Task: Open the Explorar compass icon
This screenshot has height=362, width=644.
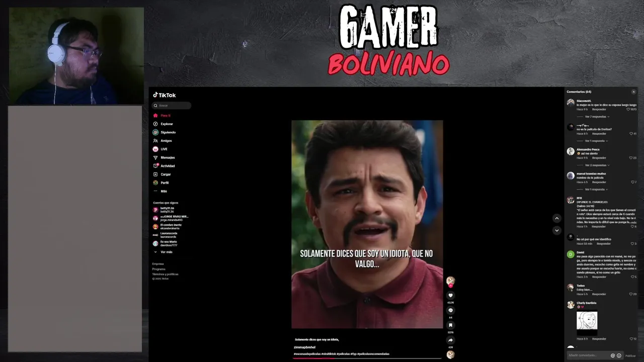Action: coord(155,124)
